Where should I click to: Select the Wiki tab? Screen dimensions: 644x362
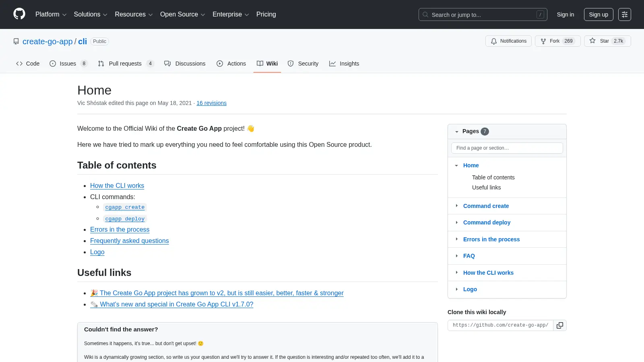(267, 64)
